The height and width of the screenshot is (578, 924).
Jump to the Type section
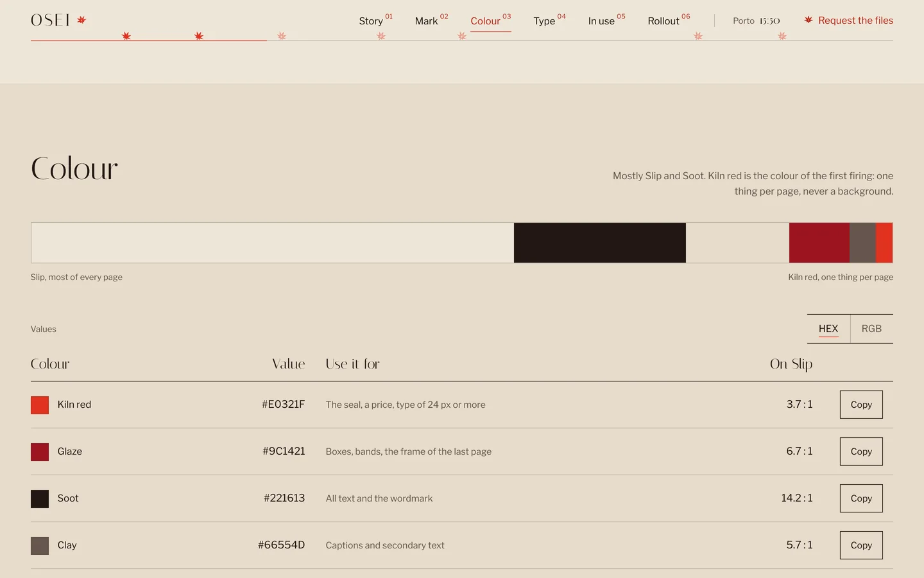pyautogui.click(x=550, y=21)
